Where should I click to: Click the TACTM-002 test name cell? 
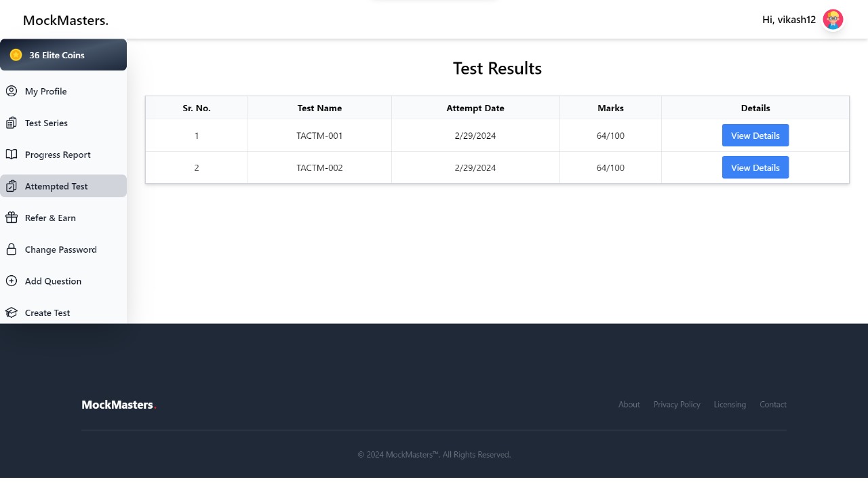click(319, 167)
